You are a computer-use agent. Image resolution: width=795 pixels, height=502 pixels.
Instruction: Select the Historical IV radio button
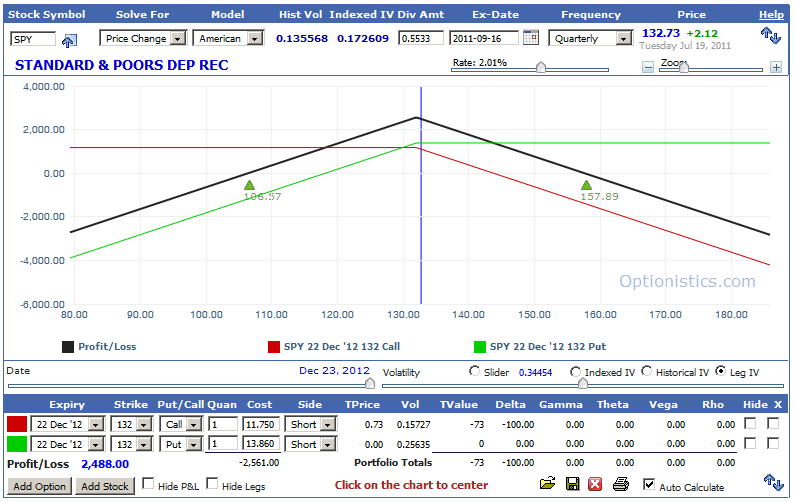tap(646, 371)
